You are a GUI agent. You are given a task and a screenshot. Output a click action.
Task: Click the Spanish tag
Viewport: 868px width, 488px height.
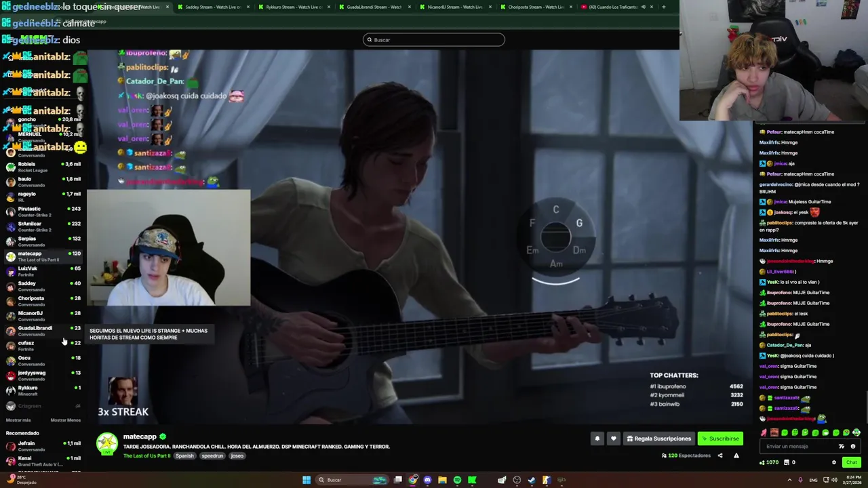click(x=184, y=456)
